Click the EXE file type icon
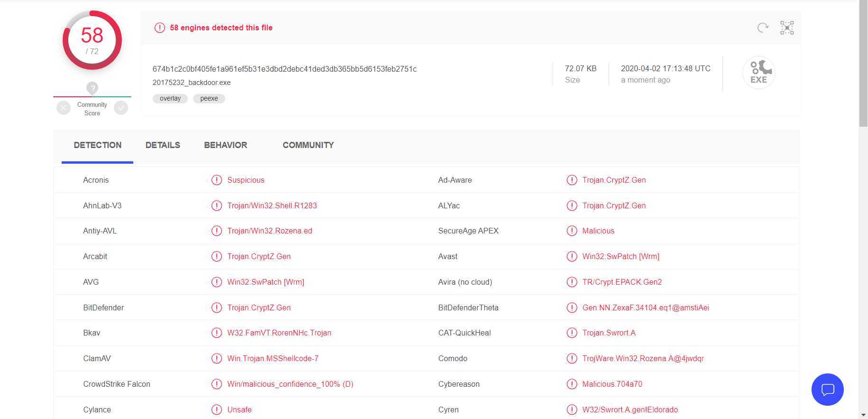 click(758, 73)
